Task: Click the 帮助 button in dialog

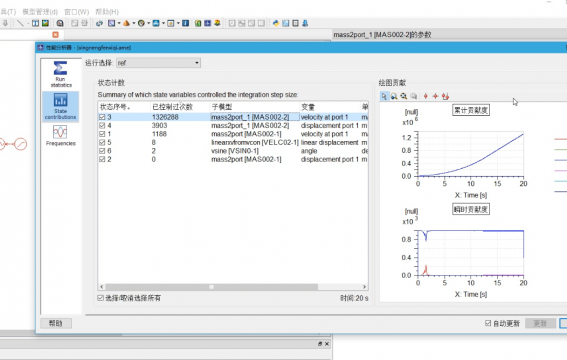Action: coord(56,323)
